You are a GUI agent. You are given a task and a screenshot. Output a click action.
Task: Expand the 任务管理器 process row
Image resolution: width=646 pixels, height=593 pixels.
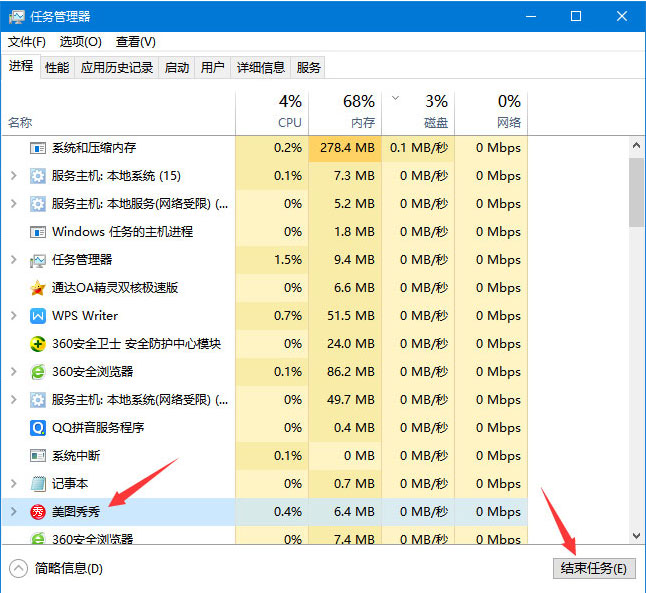(x=14, y=260)
